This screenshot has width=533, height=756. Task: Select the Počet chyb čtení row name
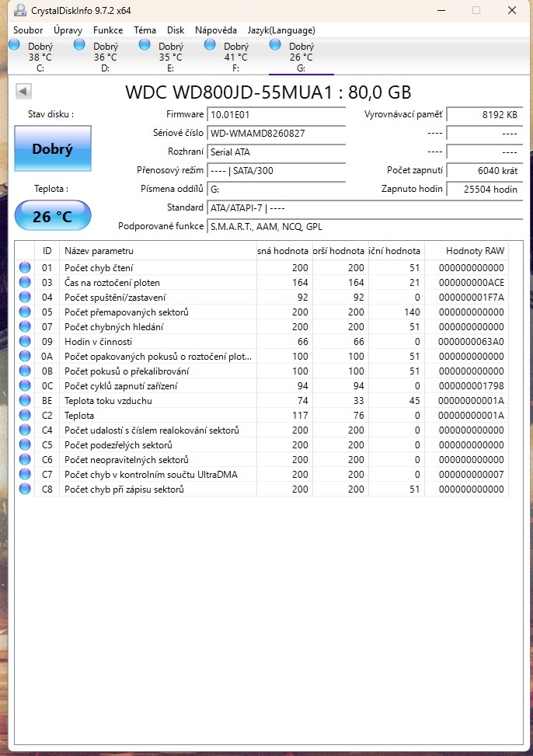click(99, 267)
